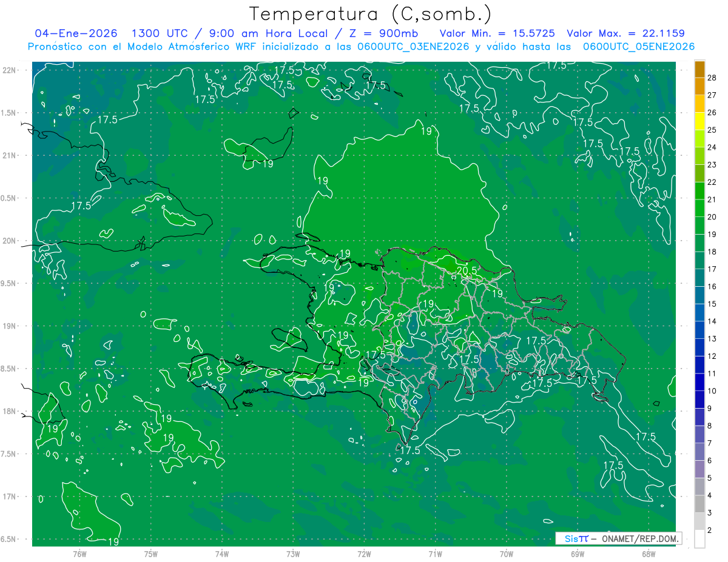Click the '14' label on the colour scale

point(712,321)
